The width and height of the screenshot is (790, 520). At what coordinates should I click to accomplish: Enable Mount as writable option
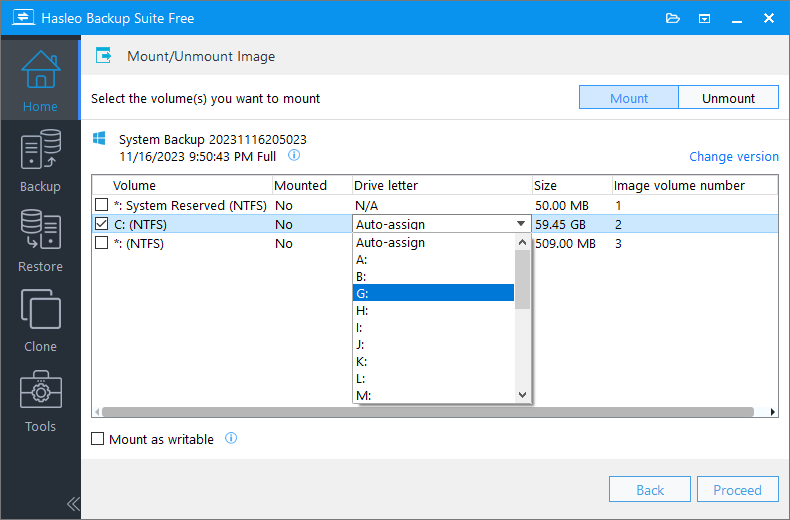98,439
